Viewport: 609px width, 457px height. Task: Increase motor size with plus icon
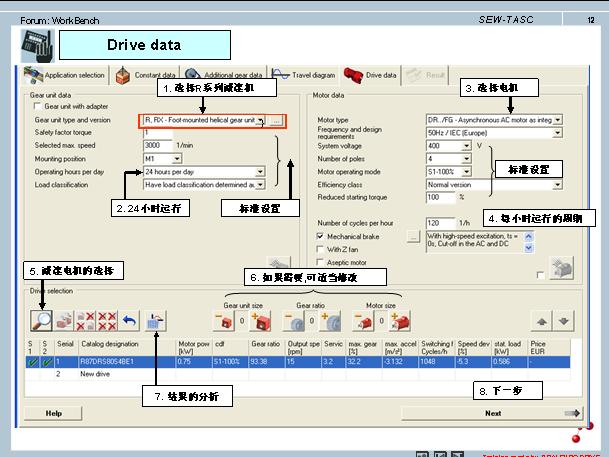tap(400, 321)
